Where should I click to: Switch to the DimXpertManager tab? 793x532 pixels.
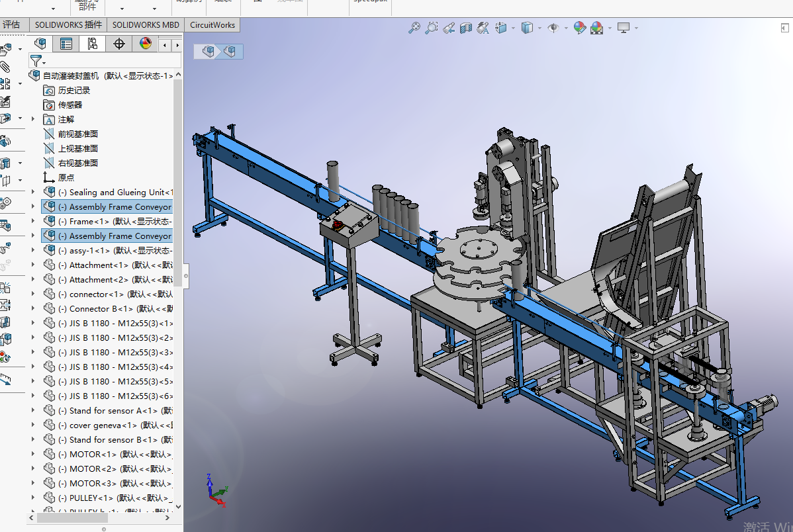pos(119,44)
